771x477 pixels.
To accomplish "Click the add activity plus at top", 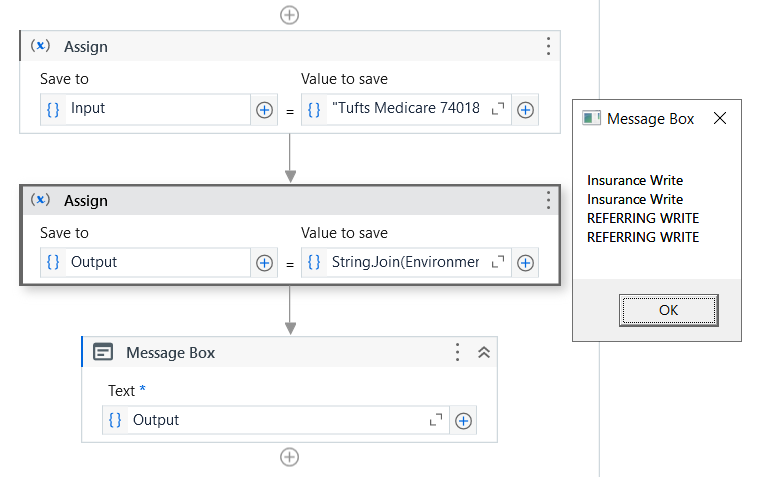I will pyautogui.click(x=289, y=15).
